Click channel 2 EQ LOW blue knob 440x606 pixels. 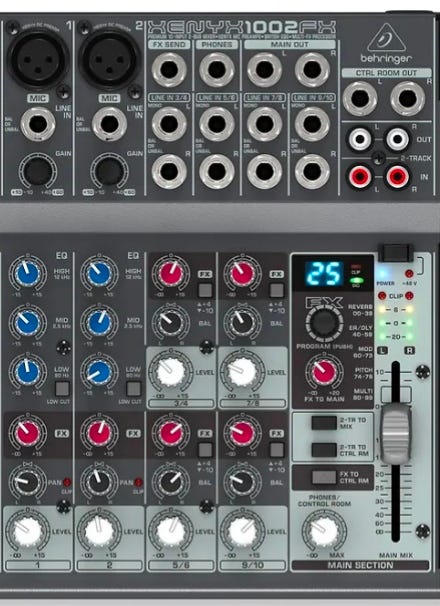pos(99,372)
